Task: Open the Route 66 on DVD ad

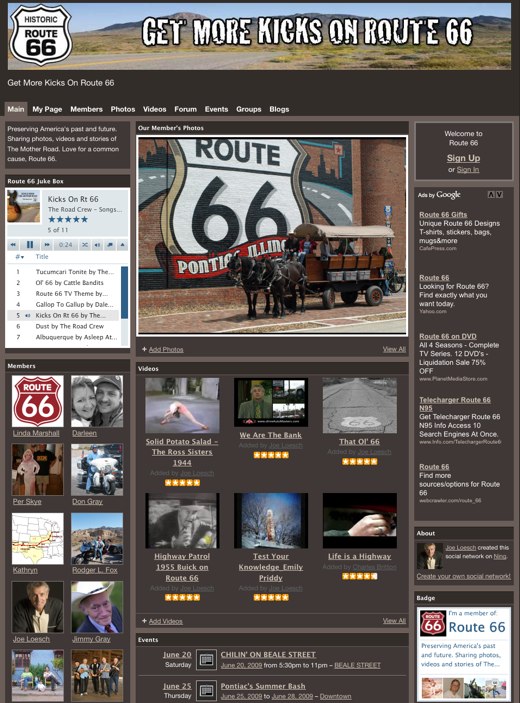Action: click(448, 336)
